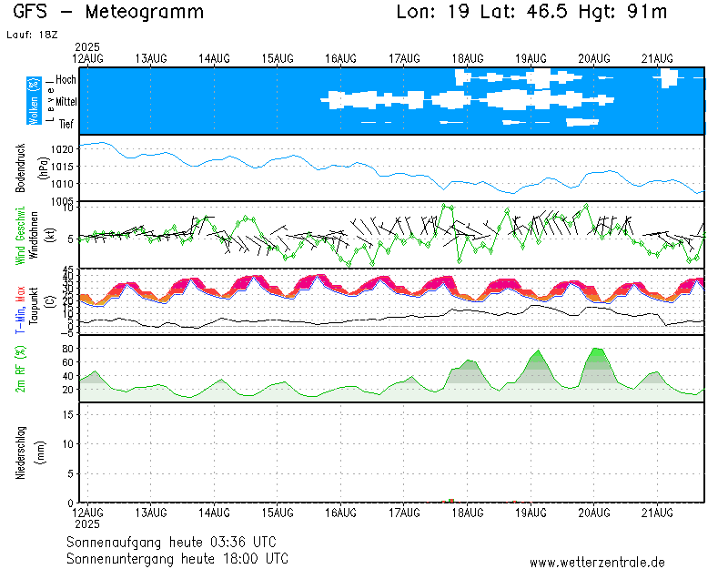Click the '40' humidity tick

pyautogui.click(x=67, y=376)
